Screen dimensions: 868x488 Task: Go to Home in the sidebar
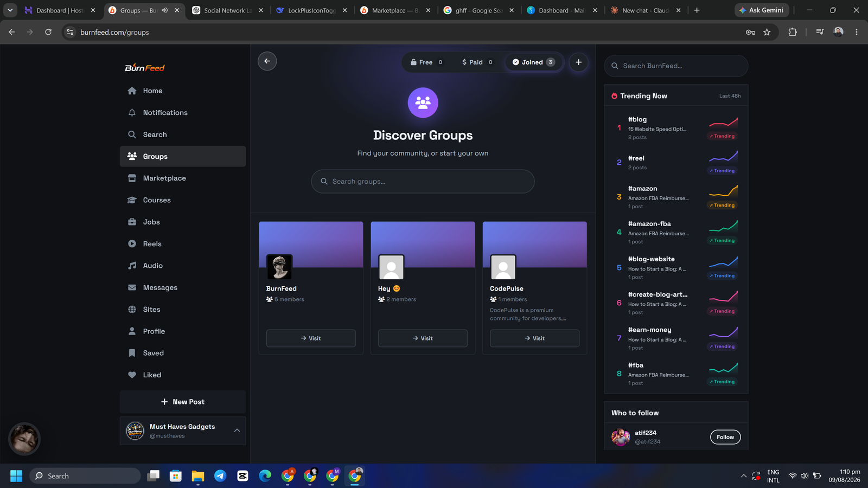[183, 91]
